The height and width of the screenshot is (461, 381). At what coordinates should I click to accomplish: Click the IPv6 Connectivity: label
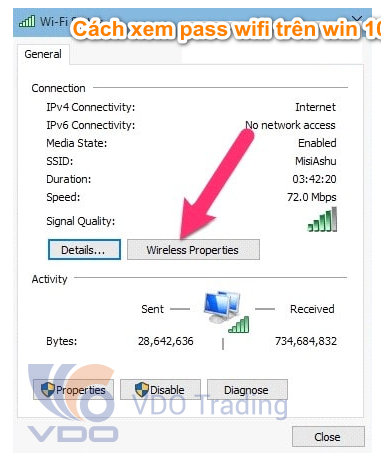pyautogui.click(x=91, y=125)
